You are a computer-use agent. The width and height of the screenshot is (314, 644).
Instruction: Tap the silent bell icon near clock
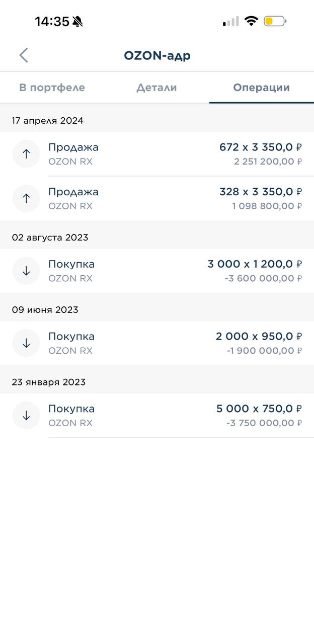point(77,22)
